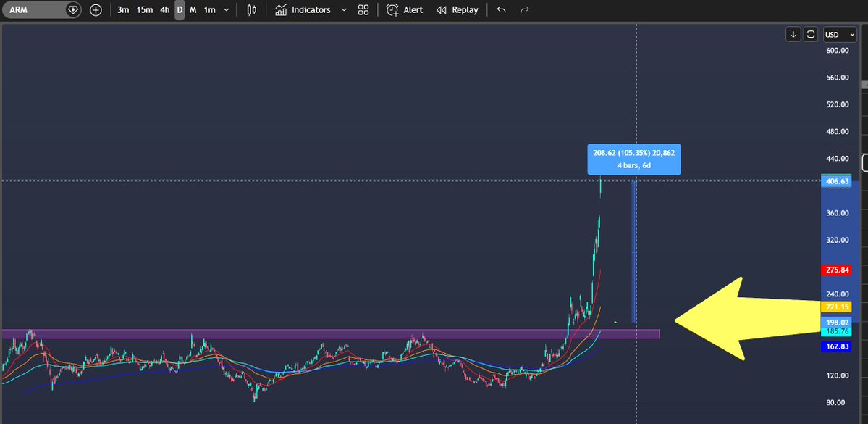868x424 pixels.
Task: Click the '4 bars, 6d' measurement text
Action: pyautogui.click(x=634, y=166)
